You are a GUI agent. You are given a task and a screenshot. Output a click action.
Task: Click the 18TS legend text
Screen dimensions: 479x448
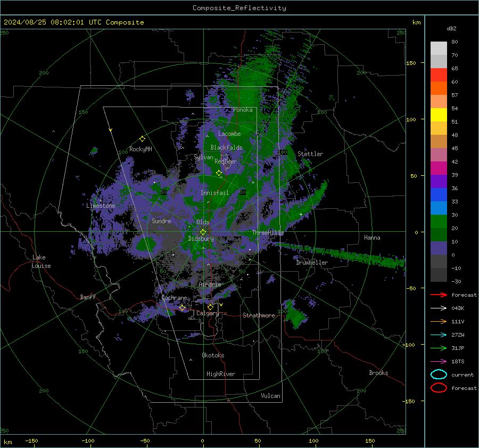458,361
